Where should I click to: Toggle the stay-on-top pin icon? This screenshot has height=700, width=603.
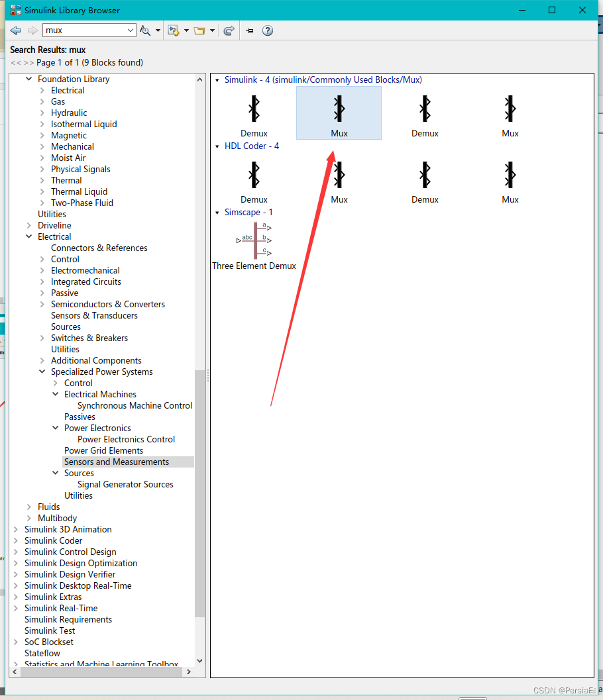coord(250,30)
